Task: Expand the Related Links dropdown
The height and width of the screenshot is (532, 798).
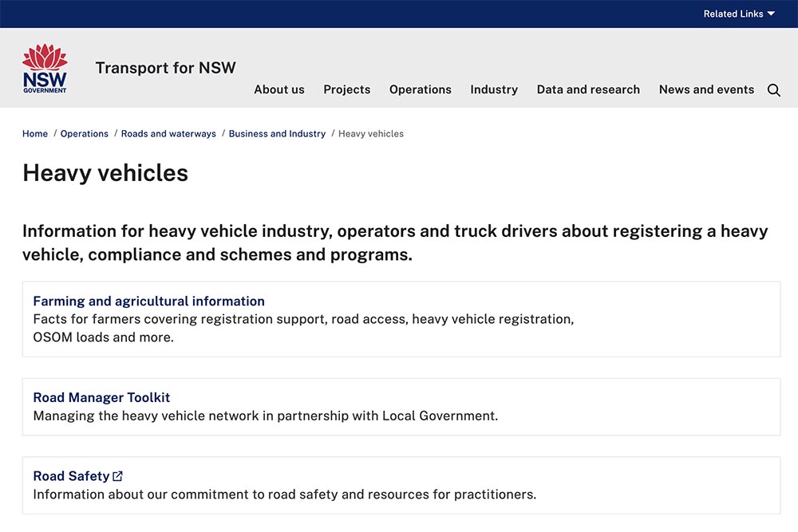Action: coord(738,14)
